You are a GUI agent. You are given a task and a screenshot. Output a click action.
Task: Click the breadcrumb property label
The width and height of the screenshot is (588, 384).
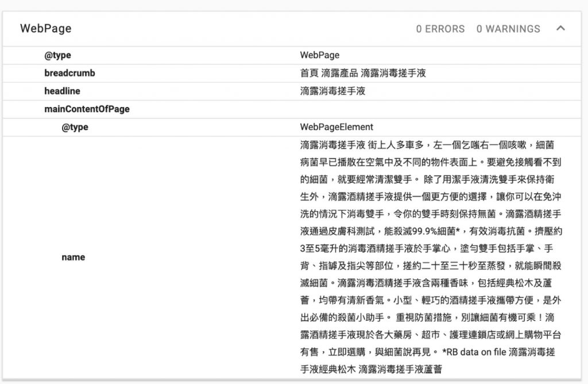[69, 73]
